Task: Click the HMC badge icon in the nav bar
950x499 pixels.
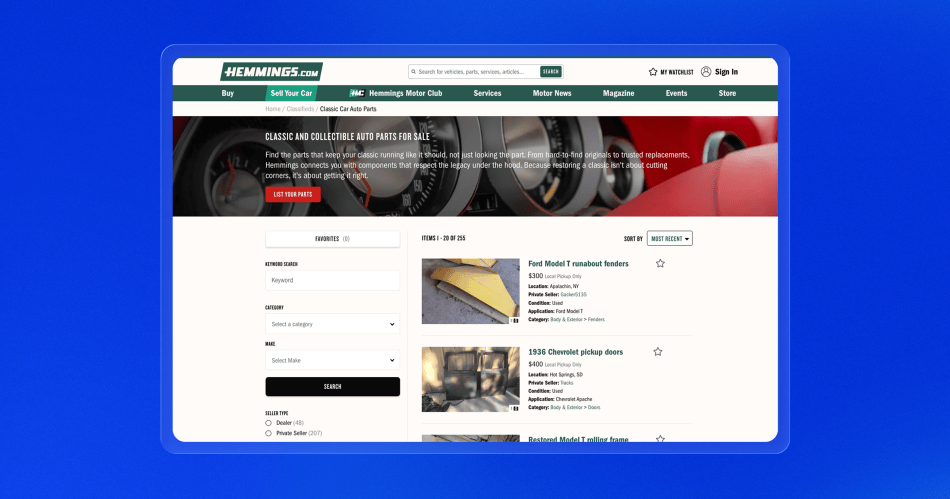Action: 357,93
